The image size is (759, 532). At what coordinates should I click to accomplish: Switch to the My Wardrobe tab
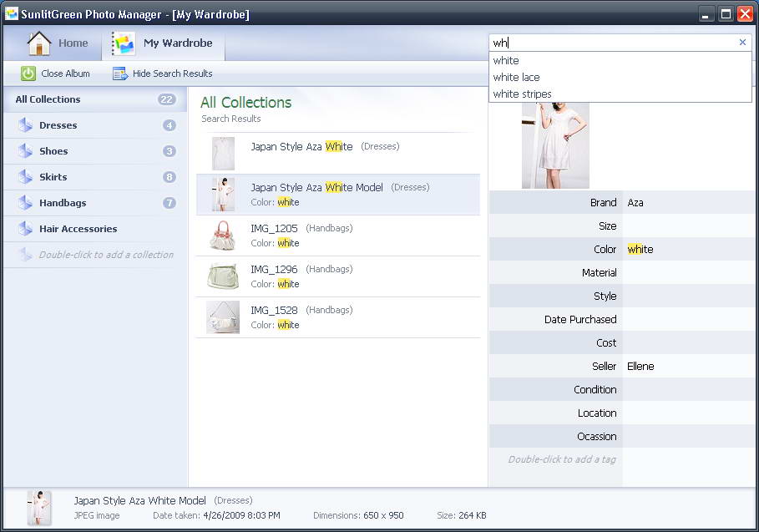[x=163, y=43]
